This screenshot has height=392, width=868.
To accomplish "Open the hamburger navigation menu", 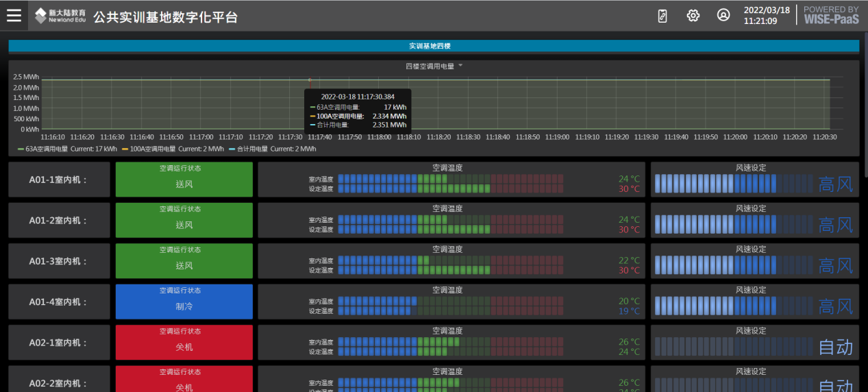I will tap(14, 16).
